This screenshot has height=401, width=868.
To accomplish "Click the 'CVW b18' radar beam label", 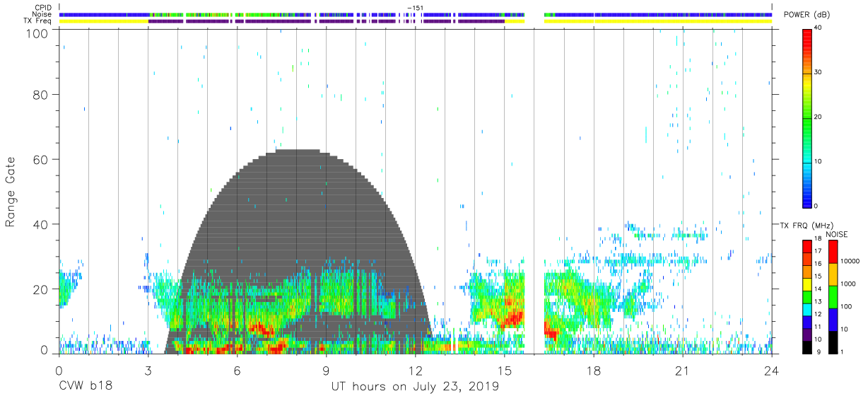I will point(85,386).
